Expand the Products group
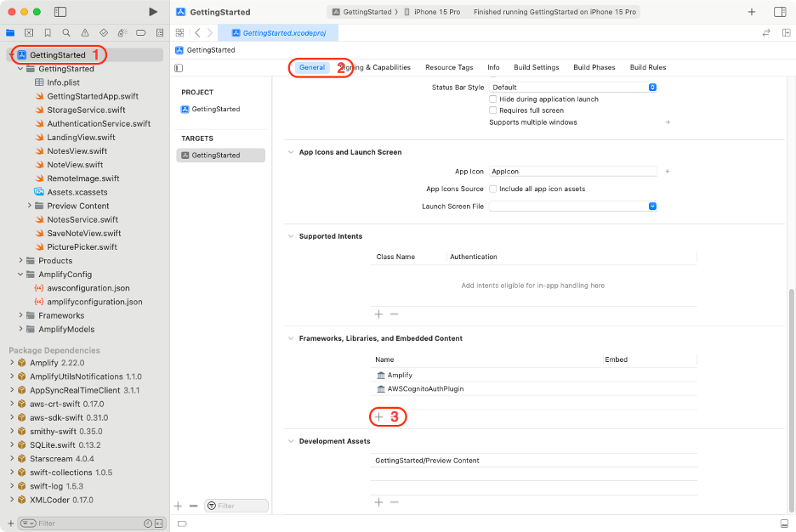The width and height of the screenshot is (796, 532). pos(20,261)
